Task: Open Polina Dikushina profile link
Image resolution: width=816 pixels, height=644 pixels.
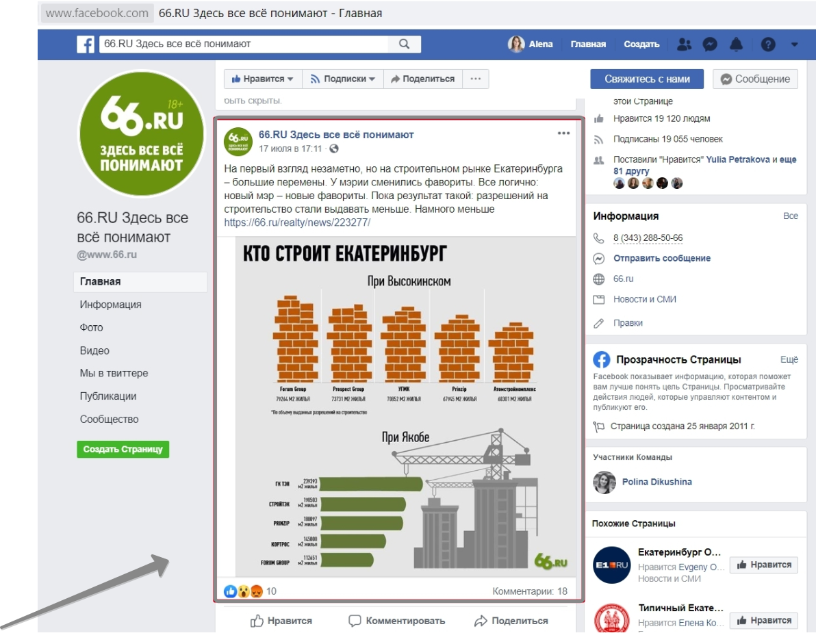Action: [656, 482]
